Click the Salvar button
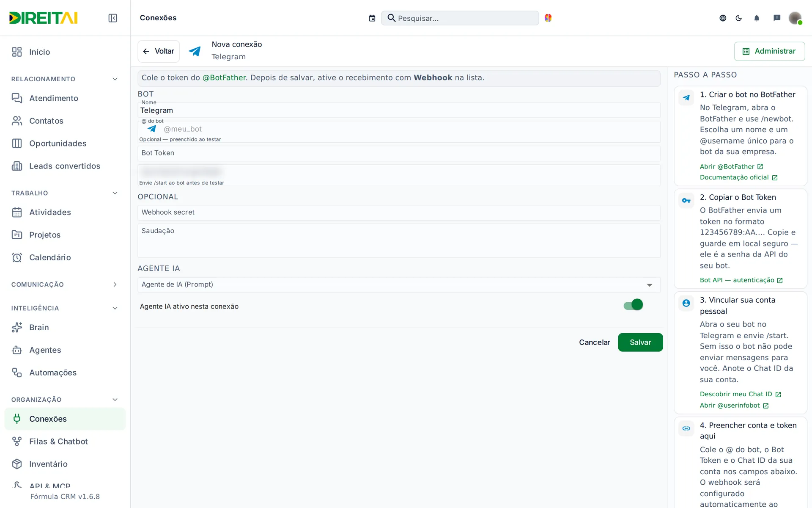Viewport: 812px width, 508px height. pyautogui.click(x=640, y=342)
